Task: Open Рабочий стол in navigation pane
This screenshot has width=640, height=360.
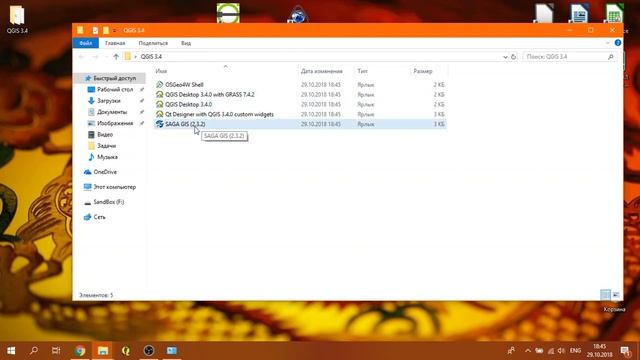Action: pos(115,89)
